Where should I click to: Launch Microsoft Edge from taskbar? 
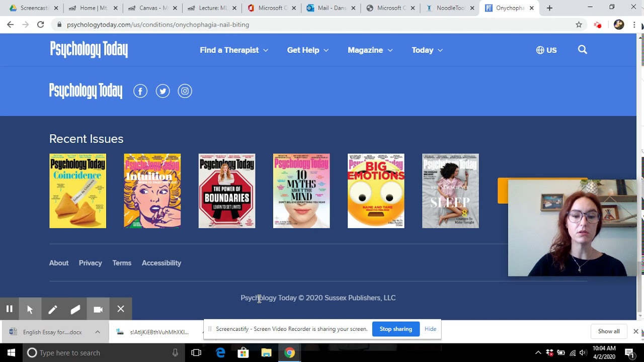pyautogui.click(x=220, y=353)
